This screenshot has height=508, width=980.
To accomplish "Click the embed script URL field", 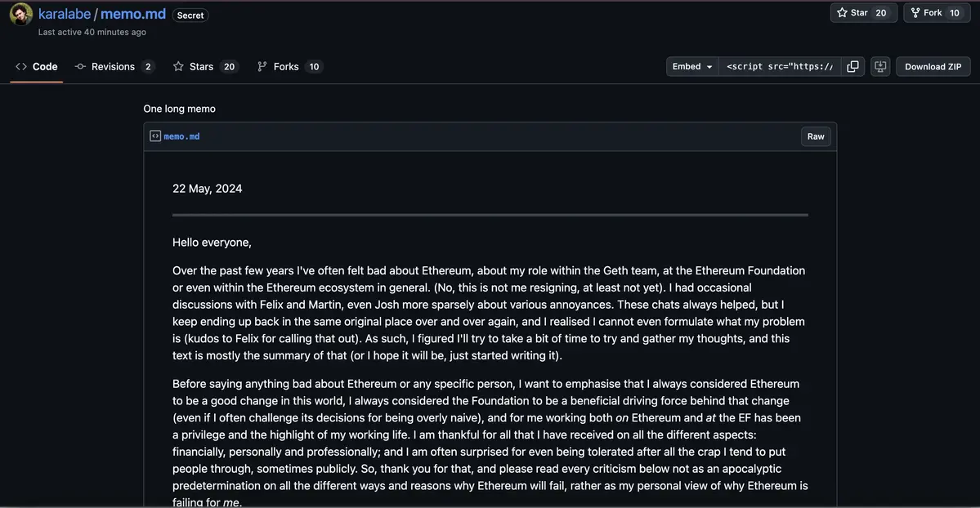I will click(780, 67).
